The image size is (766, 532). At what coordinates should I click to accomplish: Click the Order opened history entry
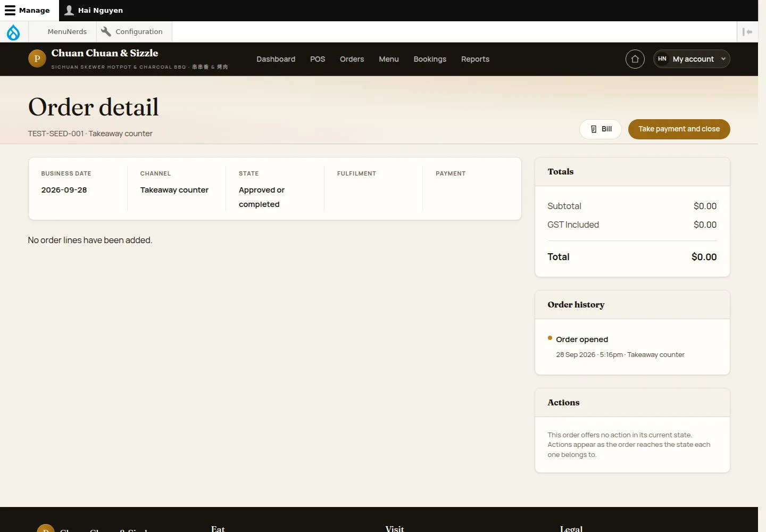tap(582, 339)
